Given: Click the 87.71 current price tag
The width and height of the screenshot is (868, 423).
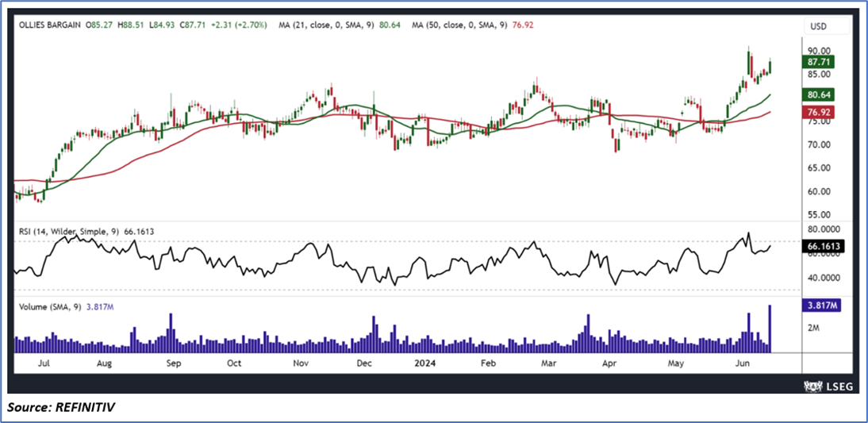Looking at the screenshot, I should point(820,61).
